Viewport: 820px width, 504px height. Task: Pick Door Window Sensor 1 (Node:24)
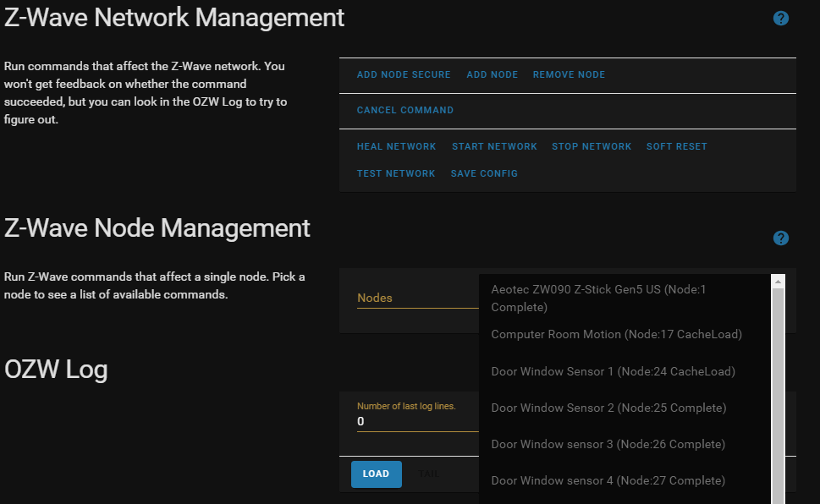coord(625,372)
